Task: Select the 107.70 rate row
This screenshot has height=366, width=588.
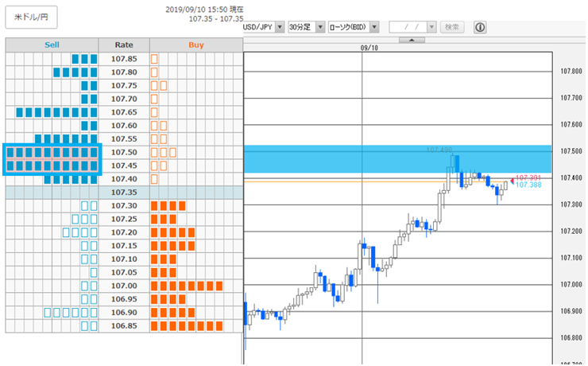Action: (124, 99)
